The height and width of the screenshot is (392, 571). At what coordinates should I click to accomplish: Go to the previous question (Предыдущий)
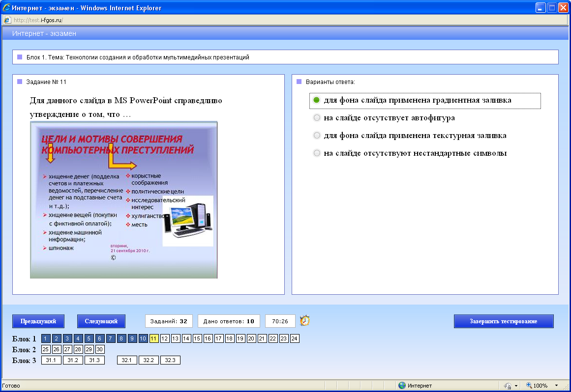tap(38, 321)
